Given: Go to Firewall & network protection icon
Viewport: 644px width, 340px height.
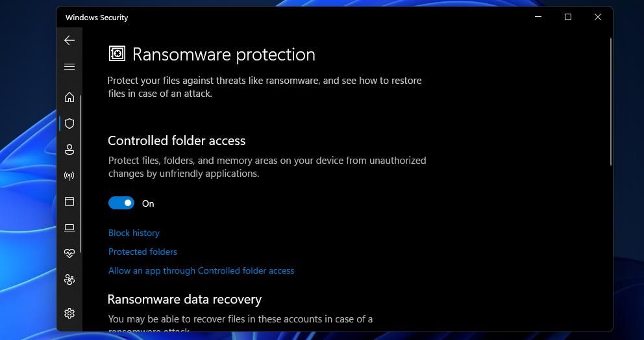Looking at the screenshot, I should click(x=69, y=176).
